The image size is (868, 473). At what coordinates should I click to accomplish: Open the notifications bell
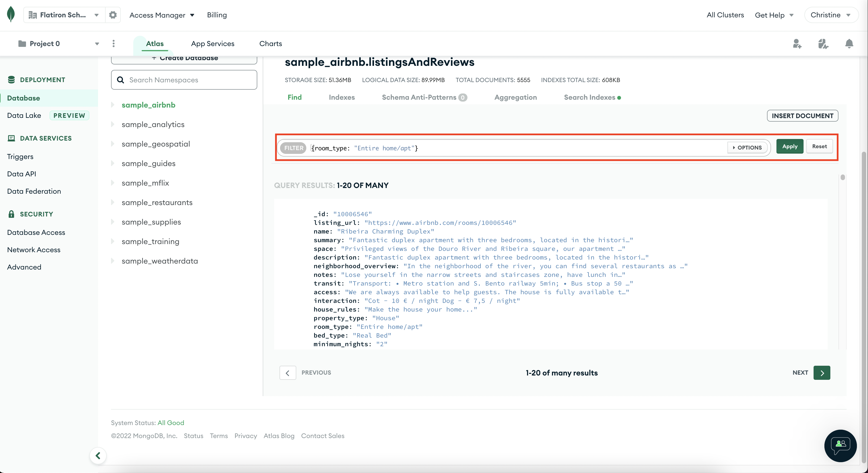pyautogui.click(x=849, y=44)
